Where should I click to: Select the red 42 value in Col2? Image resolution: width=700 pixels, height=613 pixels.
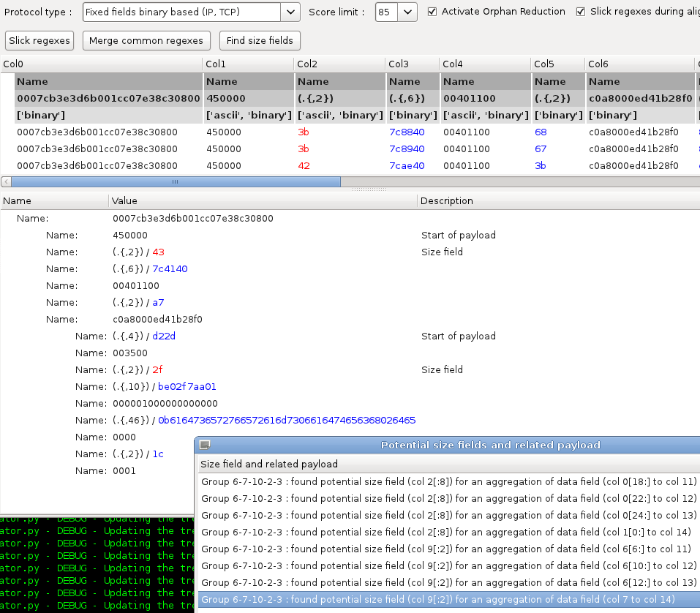[x=304, y=165]
